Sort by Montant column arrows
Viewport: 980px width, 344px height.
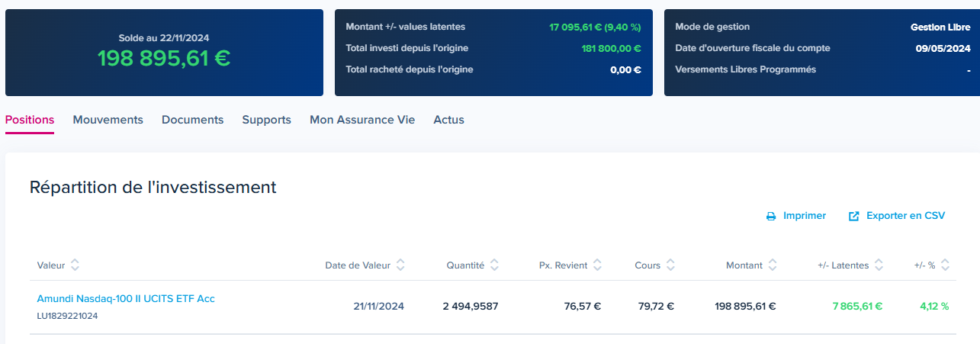(773, 265)
